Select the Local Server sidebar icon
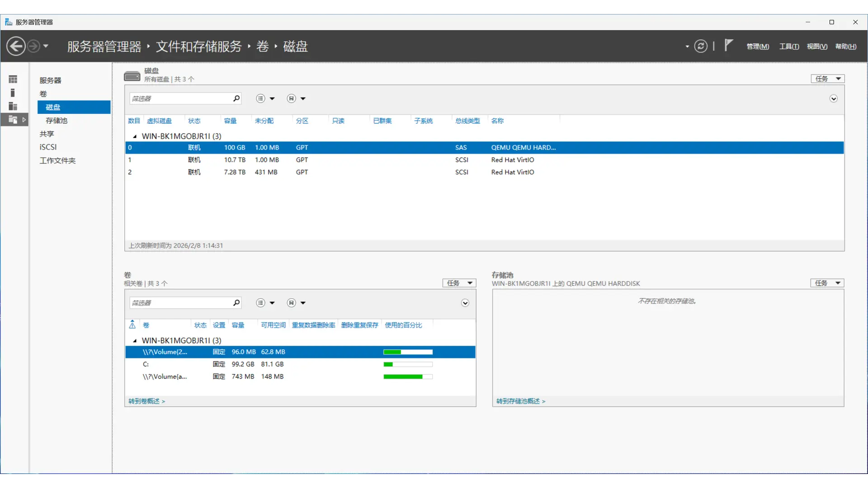 point(13,93)
